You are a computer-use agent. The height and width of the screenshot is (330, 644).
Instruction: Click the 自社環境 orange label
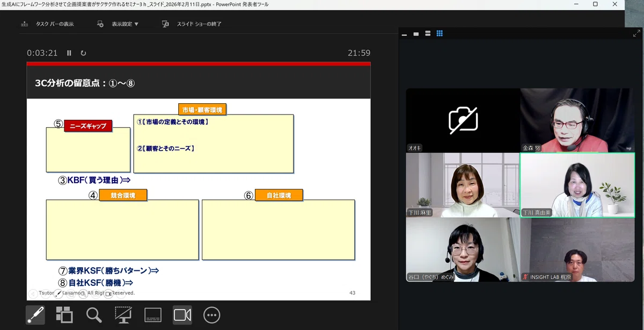(279, 195)
